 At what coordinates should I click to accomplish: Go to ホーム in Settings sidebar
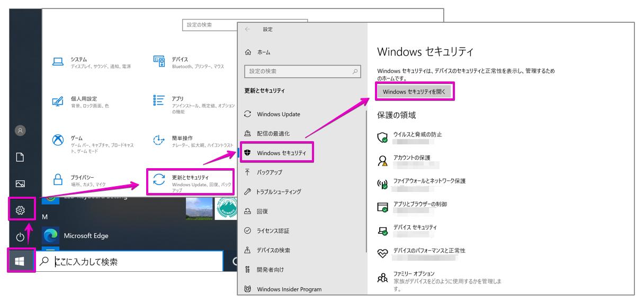tap(257, 52)
